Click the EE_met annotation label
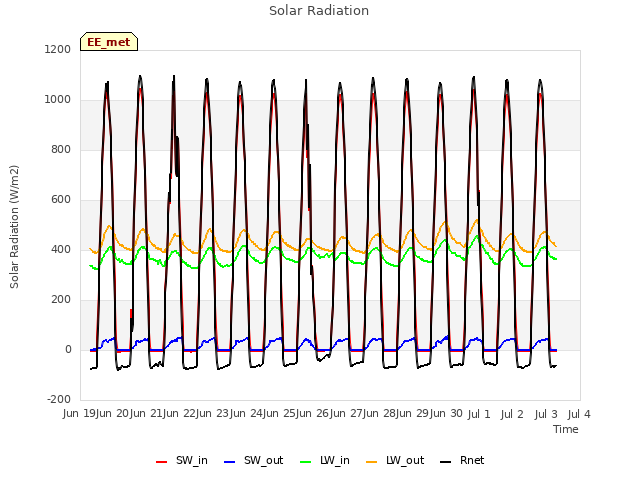The image size is (640, 480). (x=109, y=42)
